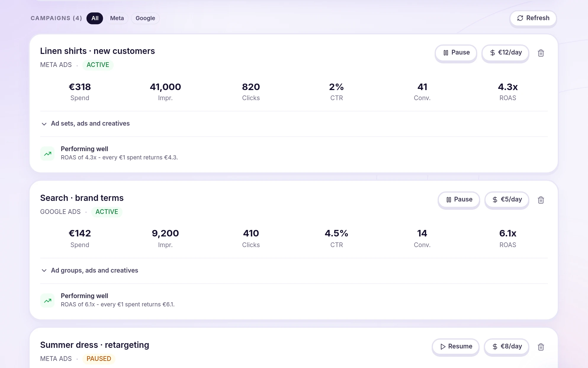588x368 pixels.
Task: Click the 820 clicks value
Action: pyautogui.click(x=251, y=87)
